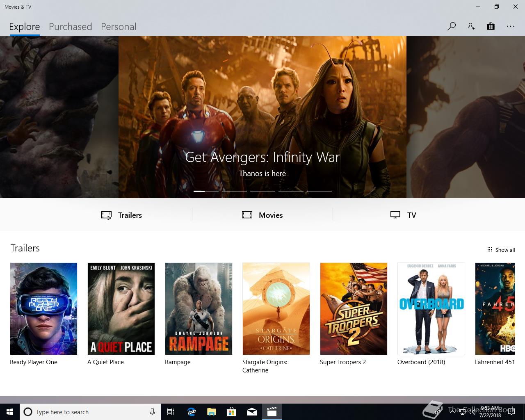Screen dimensions: 525x420
Task: Click the taskbar search box
Action: [90, 412]
